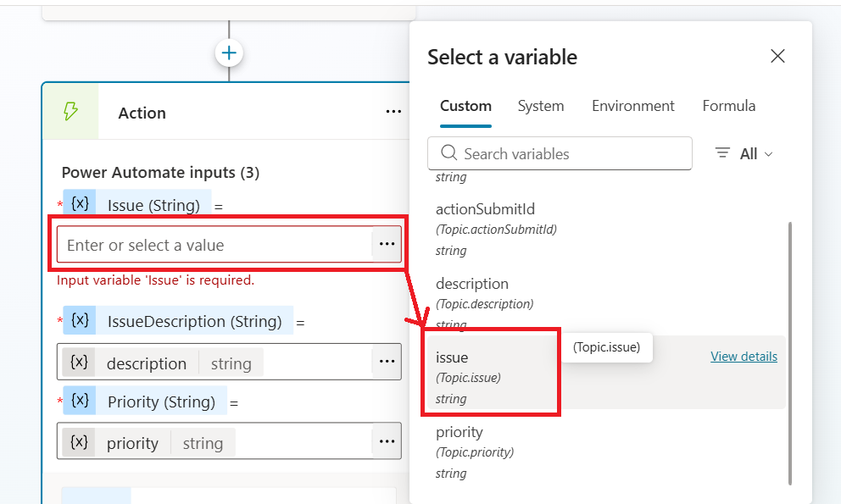This screenshot has height=504, width=841.
Task: Select the Custom tab
Action: 465,106
